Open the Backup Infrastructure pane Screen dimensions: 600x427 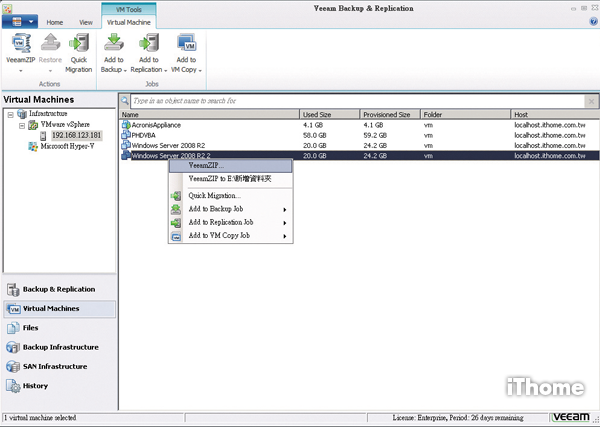click(x=60, y=347)
